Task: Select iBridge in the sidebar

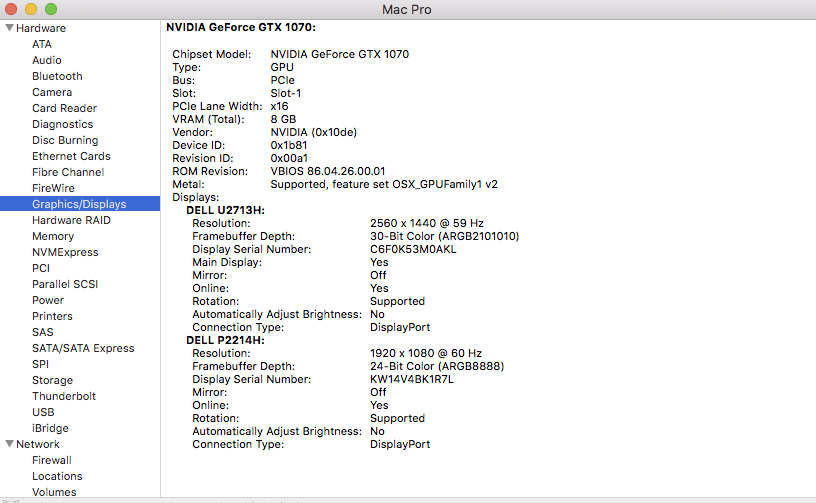Action: pyautogui.click(x=50, y=428)
